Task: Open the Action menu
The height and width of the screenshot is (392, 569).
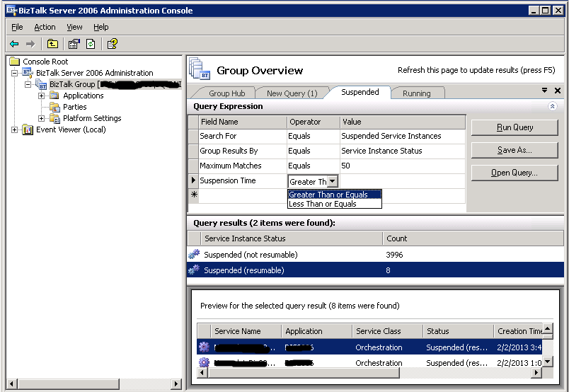Action: pyautogui.click(x=45, y=27)
